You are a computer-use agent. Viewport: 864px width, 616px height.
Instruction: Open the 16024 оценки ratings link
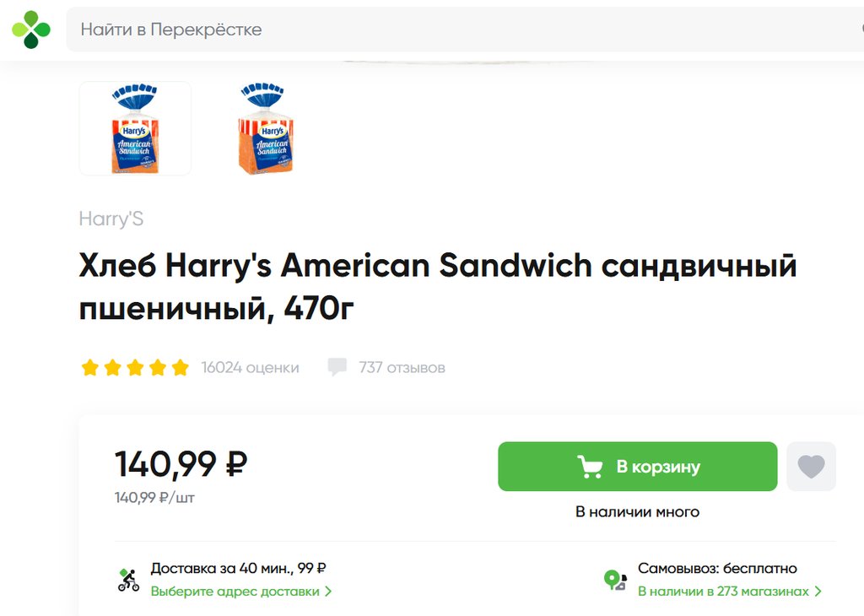tap(250, 368)
